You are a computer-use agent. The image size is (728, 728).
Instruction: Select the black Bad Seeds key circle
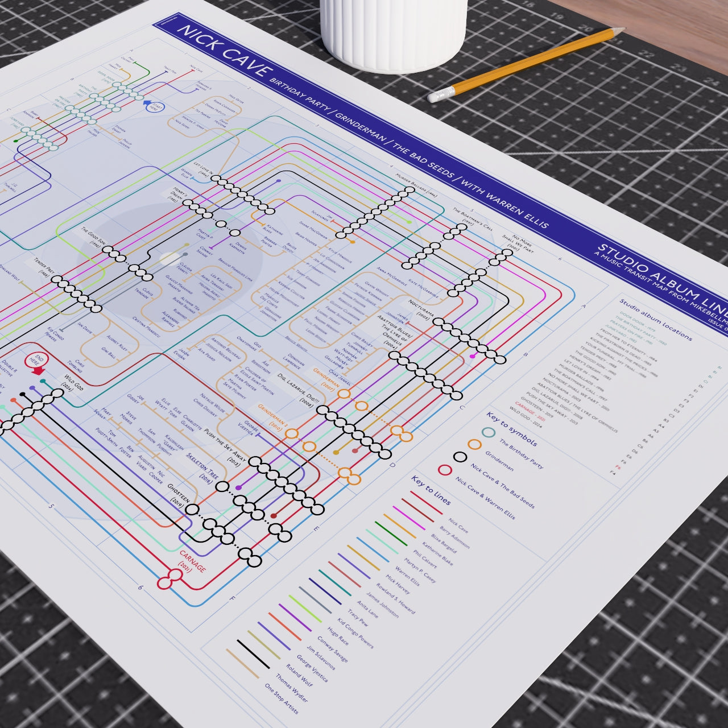tap(460, 457)
